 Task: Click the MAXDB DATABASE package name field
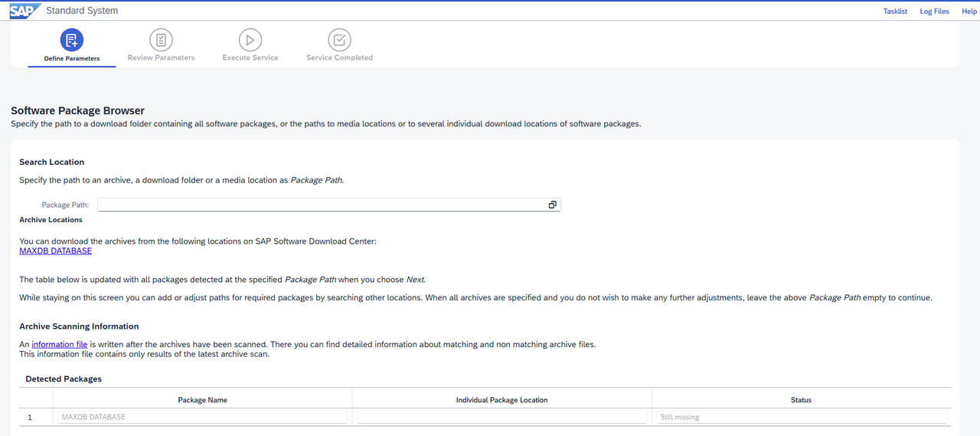pos(202,417)
